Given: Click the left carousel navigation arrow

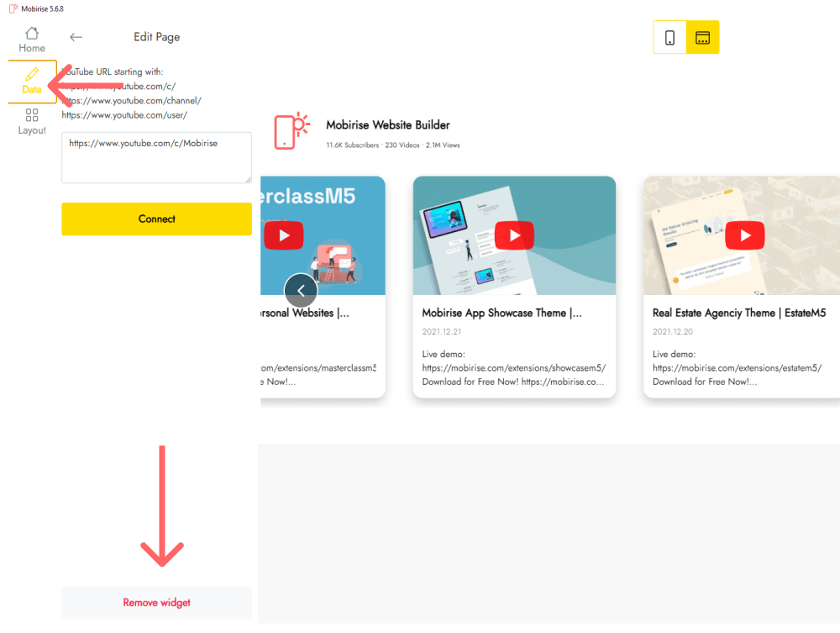Looking at the screenshot, I should pos(301,290).
